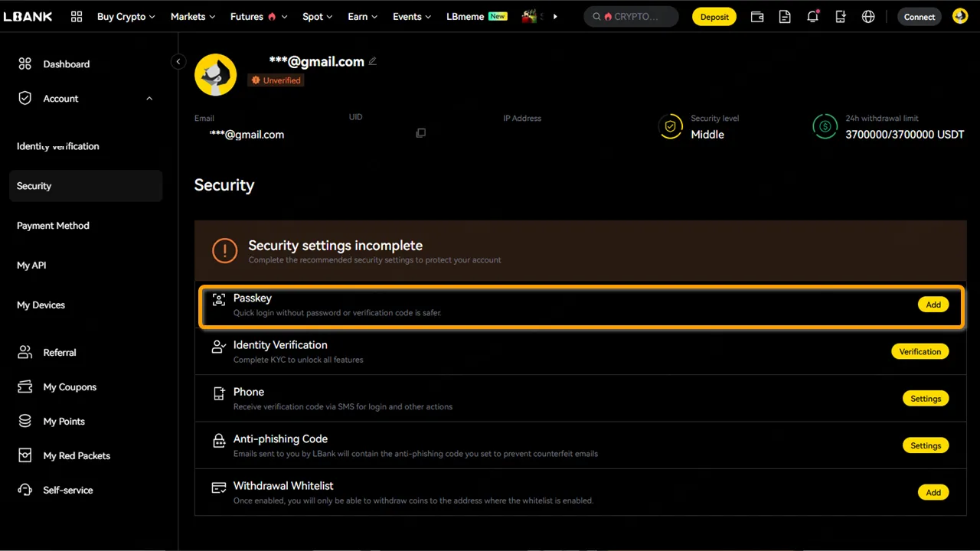
Task: Collapse the sidebar with arrow button
Action: pyautogui.click(x=178, y=62)
